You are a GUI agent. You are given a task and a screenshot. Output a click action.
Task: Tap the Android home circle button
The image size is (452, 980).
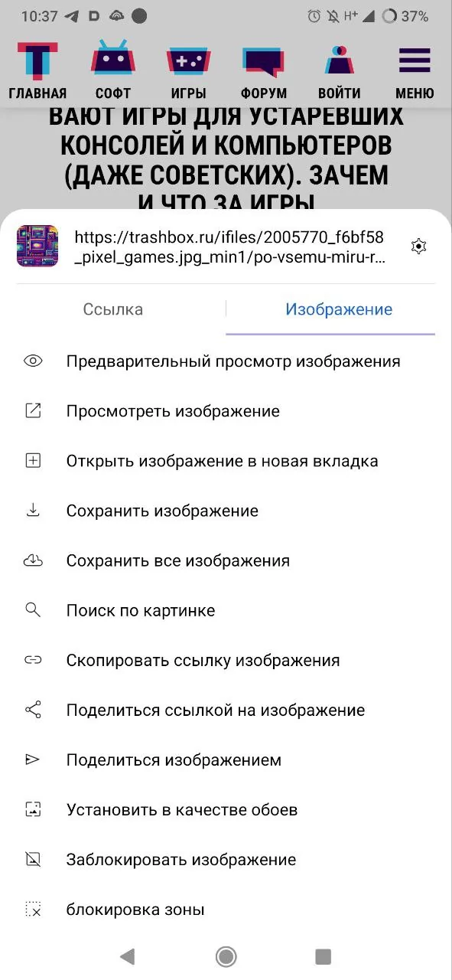point(226,955)
